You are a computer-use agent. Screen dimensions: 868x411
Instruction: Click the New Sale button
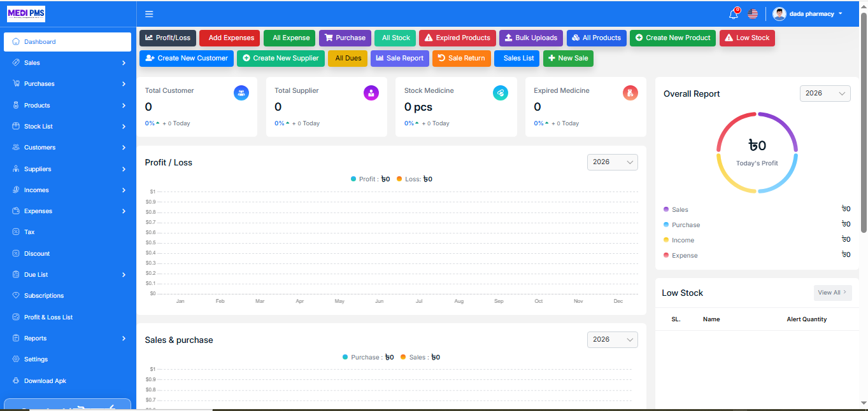coord(568,59)
